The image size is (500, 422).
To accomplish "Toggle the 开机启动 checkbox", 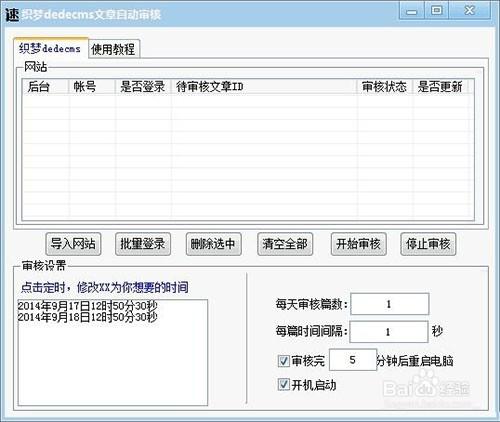I will pyautogui.click(x=283, y=385).
